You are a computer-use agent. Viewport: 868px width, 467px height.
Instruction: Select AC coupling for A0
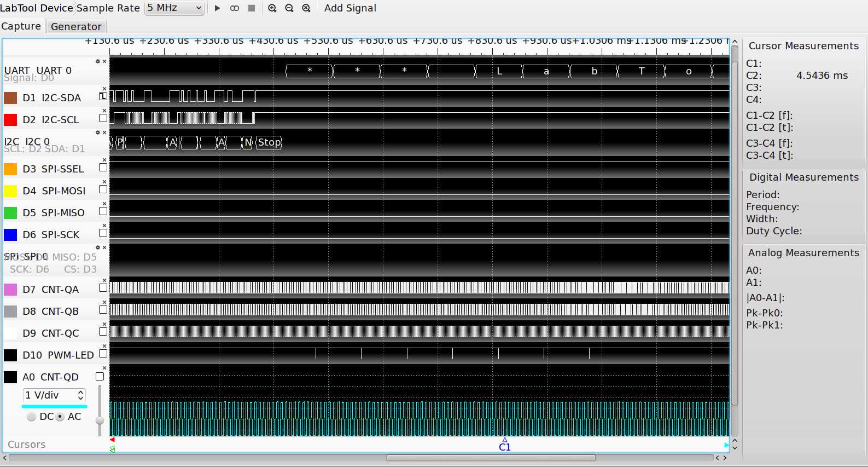(x=60, y=417)
